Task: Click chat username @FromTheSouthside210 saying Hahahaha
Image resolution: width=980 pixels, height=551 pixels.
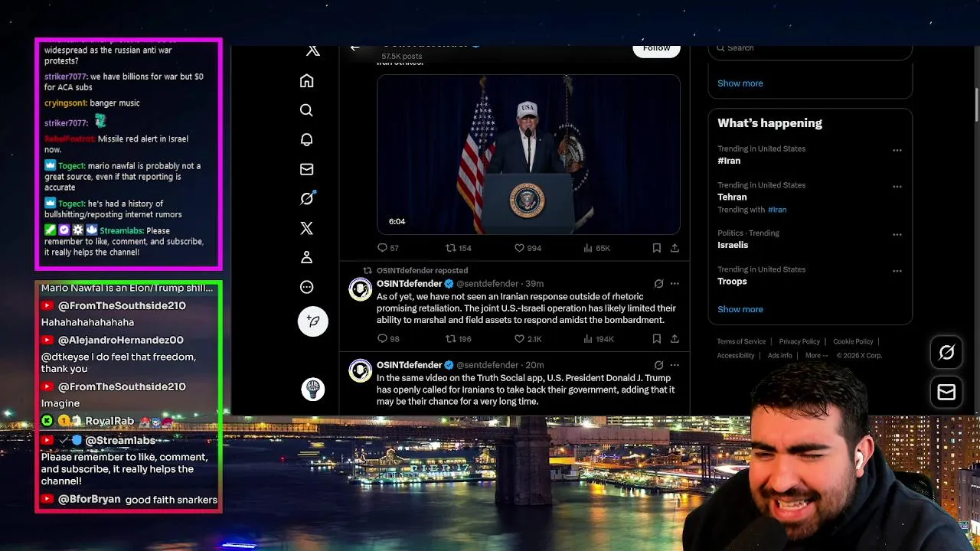Action: [x=122, y=305]
